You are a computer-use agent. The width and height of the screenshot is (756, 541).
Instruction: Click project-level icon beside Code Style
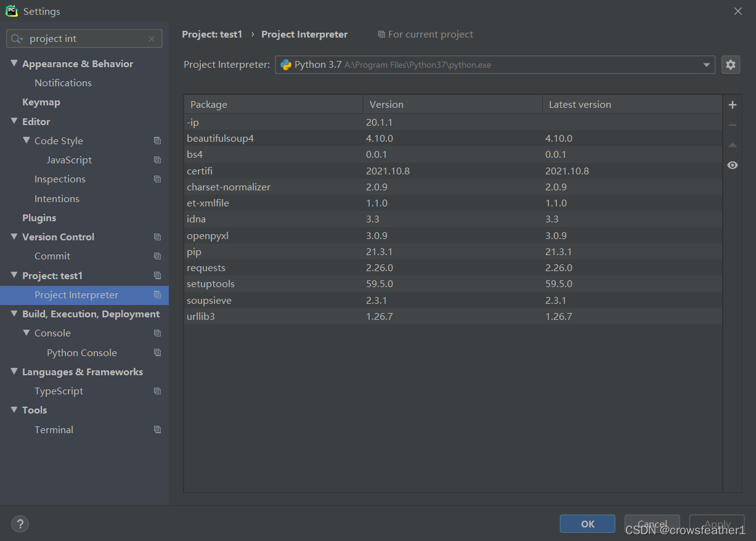click(157, 140)
